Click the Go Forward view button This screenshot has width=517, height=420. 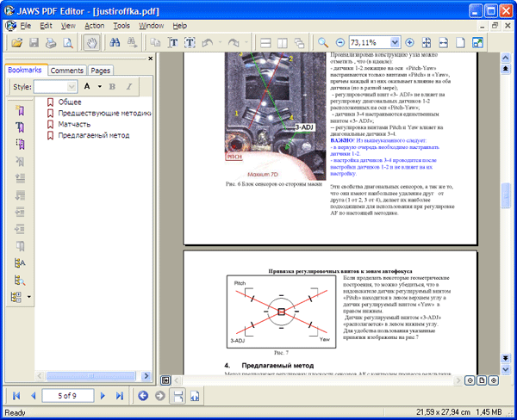point(160,395)
